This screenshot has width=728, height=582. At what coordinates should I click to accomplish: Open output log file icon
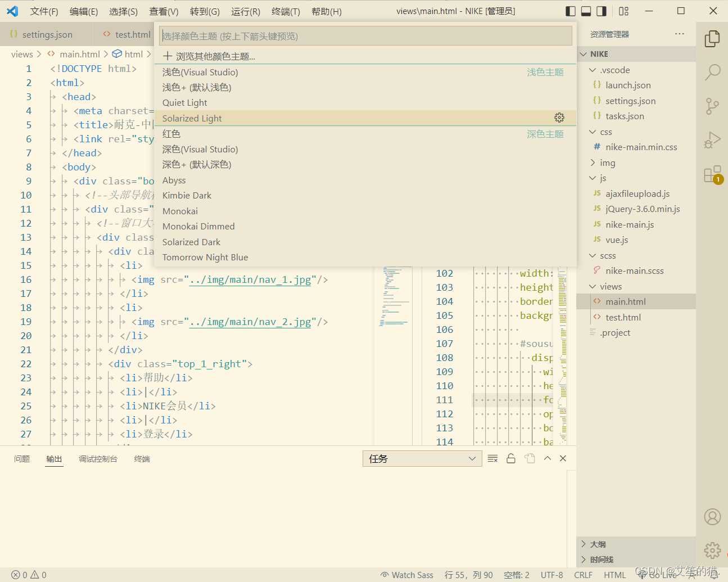pyautogui.click(x=530, y=458)
